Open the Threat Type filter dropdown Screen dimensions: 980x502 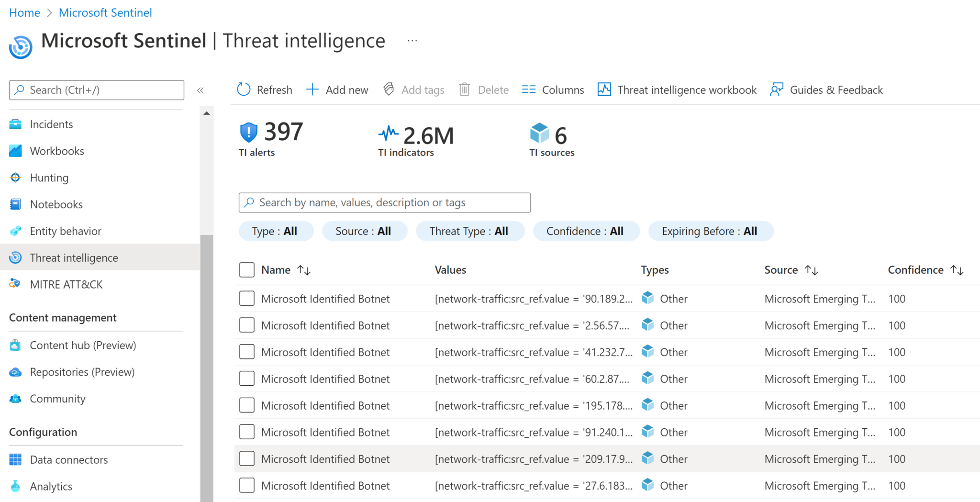(470, 231)
